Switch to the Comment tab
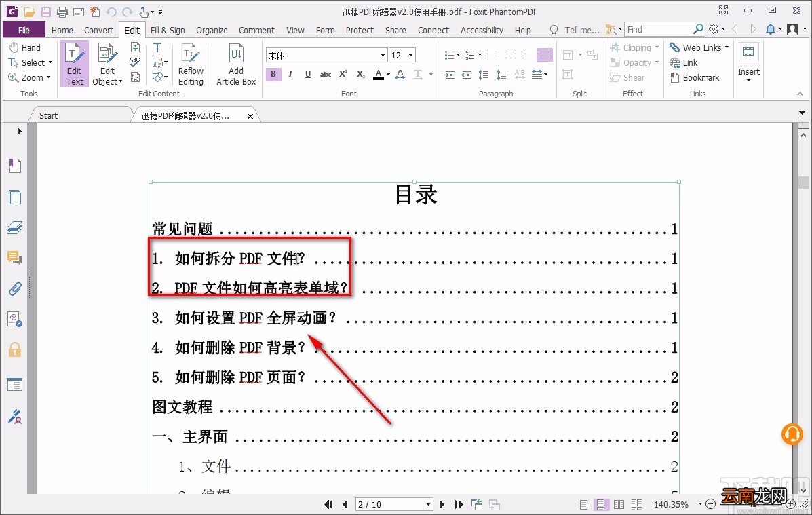 pyautogui.click(x=256, y=30)
